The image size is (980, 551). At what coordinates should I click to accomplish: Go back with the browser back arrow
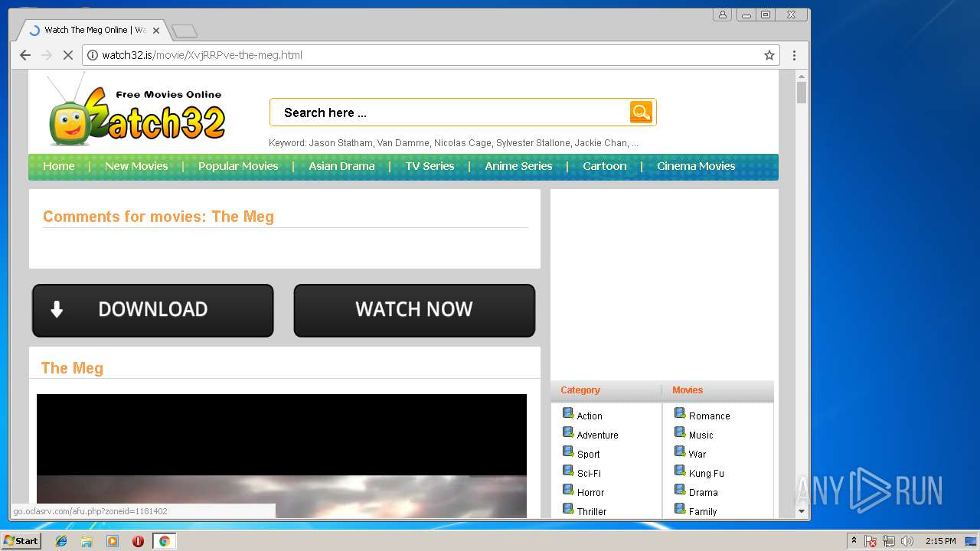[x=24, y=55]
